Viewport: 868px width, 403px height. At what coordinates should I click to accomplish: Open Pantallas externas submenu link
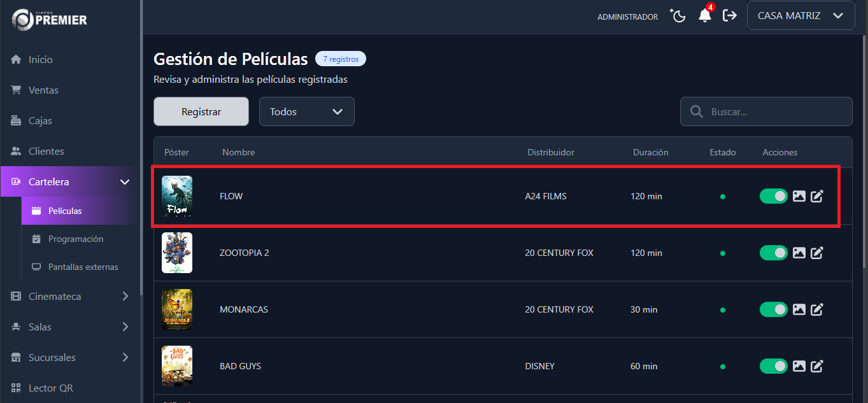point(83,267)
